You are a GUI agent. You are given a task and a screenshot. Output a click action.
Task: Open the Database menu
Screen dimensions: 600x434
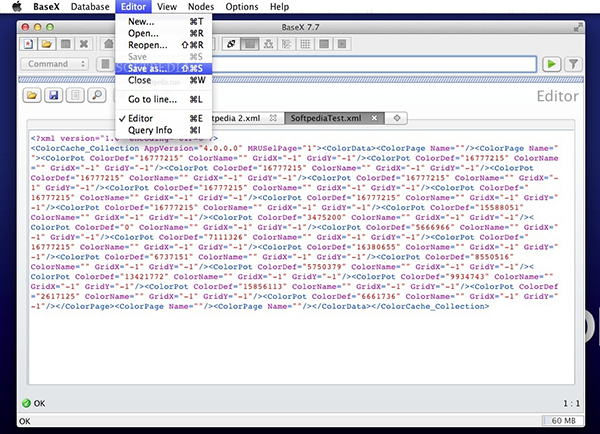tap(91, 6)
